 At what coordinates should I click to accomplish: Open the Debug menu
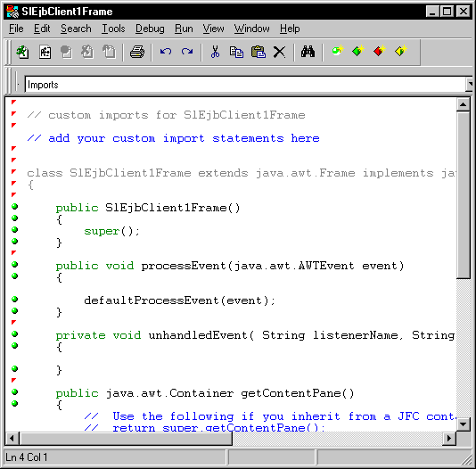tap(150, 29)
